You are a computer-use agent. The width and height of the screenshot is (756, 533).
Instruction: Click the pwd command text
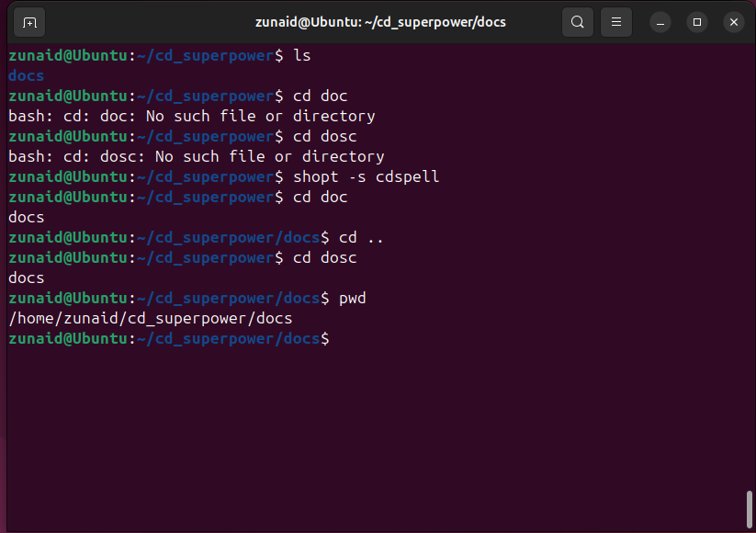352,299
